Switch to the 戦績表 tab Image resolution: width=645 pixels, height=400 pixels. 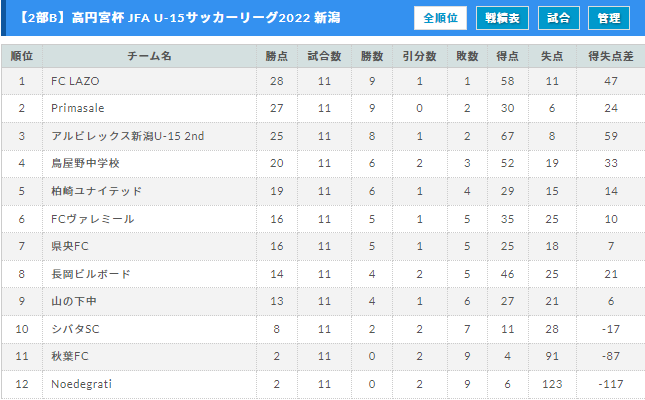click(502, 18)
